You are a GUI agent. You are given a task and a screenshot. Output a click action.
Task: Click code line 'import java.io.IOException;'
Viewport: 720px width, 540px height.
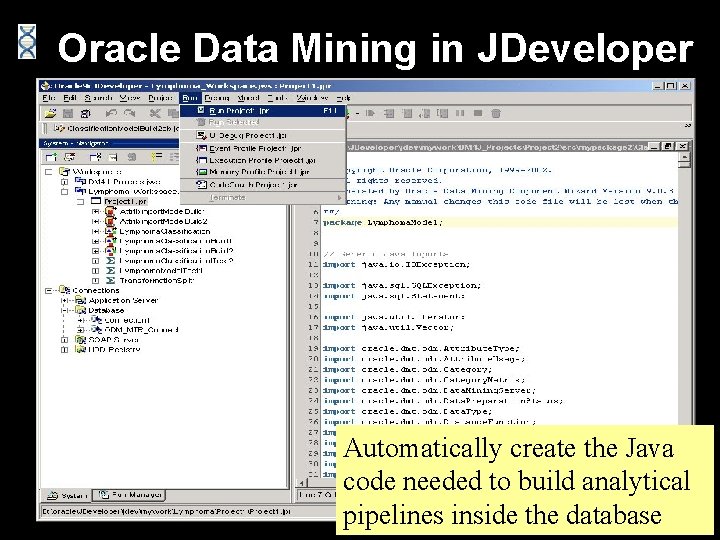(x=396, y=264)
